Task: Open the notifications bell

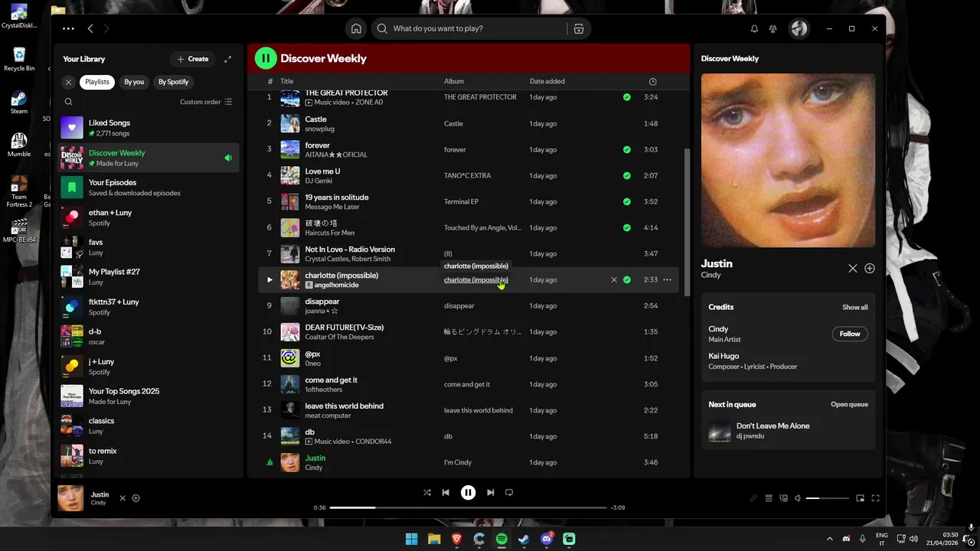Action: pyautogui.click(x=754, y=28)
